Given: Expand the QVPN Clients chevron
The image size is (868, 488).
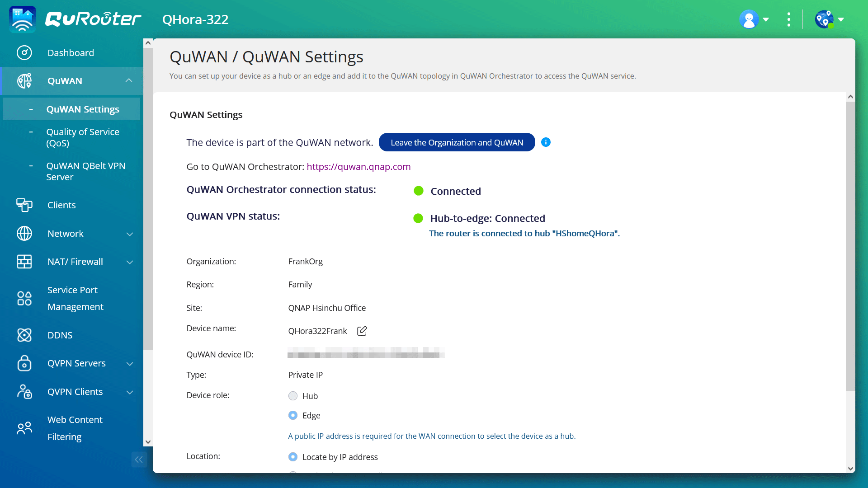Looking at the screenshot, I should click(x=130, y=392).
